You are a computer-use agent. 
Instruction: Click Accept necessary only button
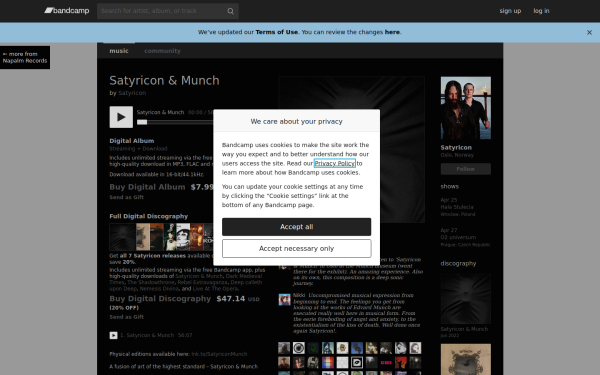pos(297,249)
